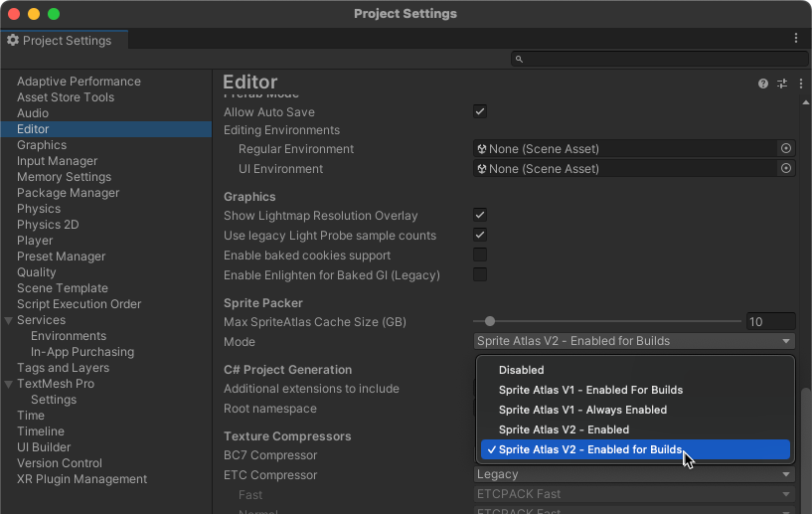Screen dimensions: 812x514
Task: Check Enable Enlighten for Baked GI
Action: (480, 274)
